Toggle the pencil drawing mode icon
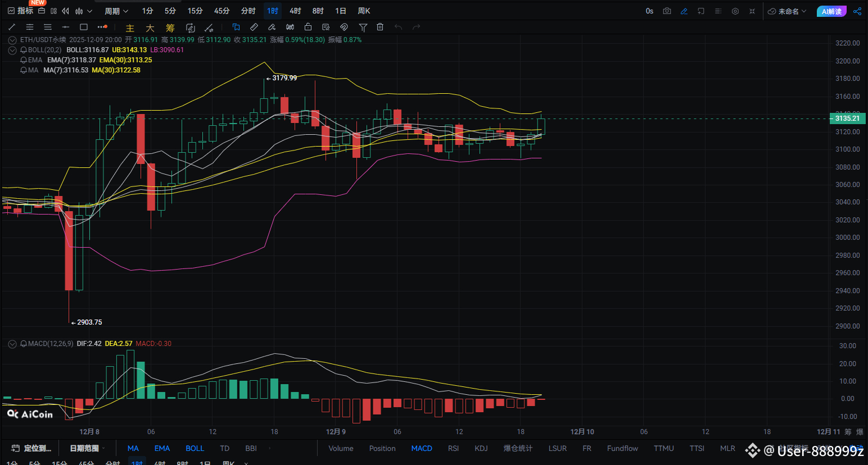Screen dimensions: 868x465 684,11
